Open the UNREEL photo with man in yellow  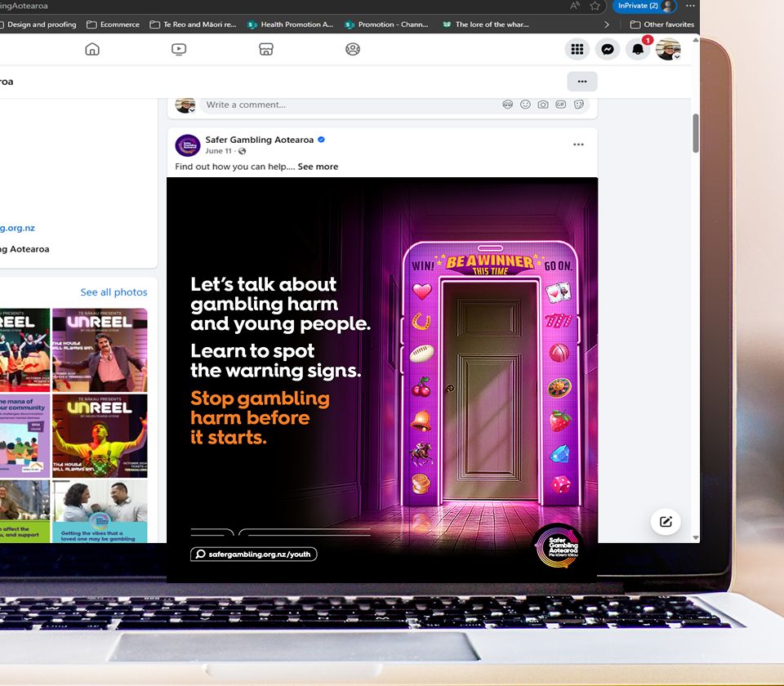click(100, 436)
